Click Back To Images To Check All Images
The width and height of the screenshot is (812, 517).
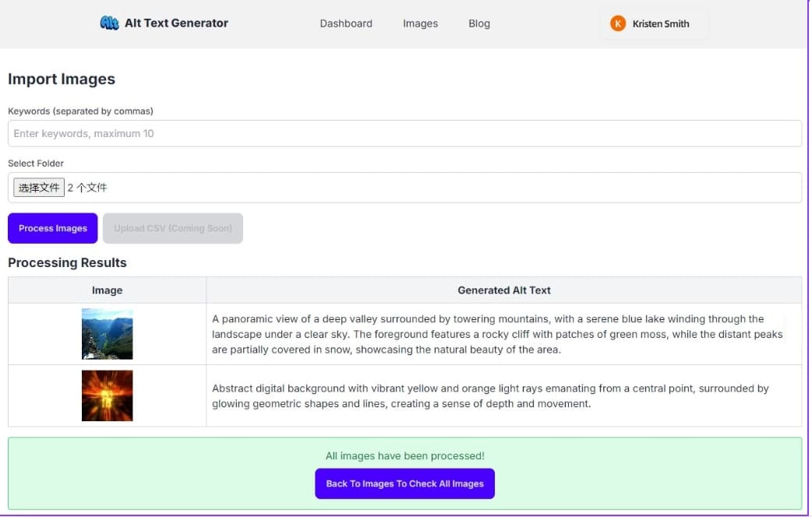pos(404,484)
